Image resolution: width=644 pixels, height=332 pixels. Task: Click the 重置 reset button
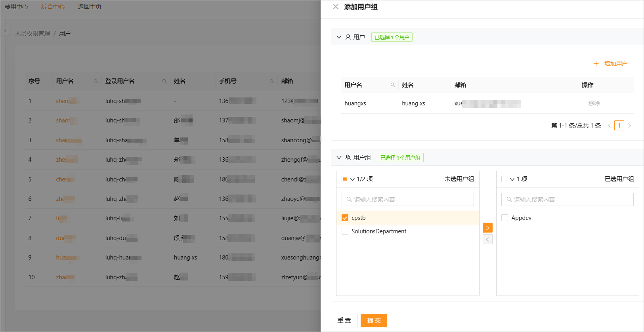344,321
